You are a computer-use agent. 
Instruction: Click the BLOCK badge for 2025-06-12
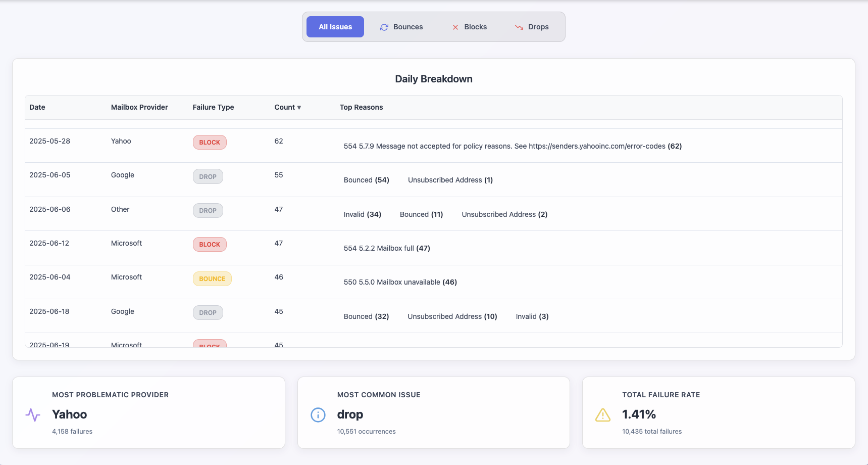click(210, 245)
